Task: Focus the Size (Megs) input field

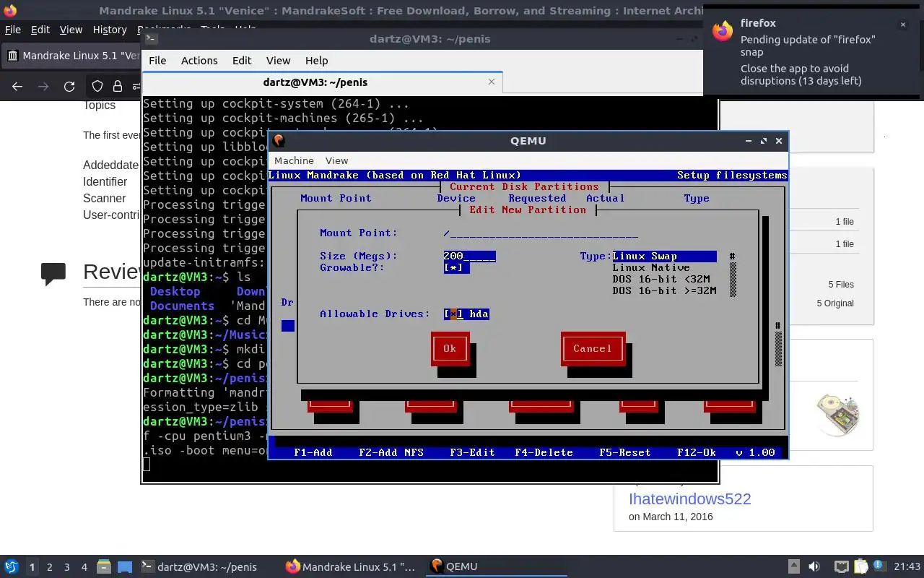Action: 470,256
